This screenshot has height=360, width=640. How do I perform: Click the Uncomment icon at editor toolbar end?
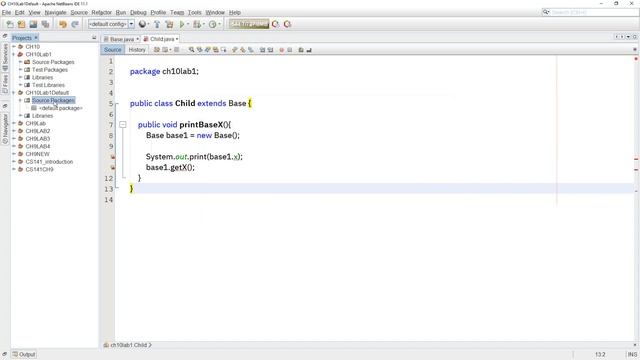[309, 50]
